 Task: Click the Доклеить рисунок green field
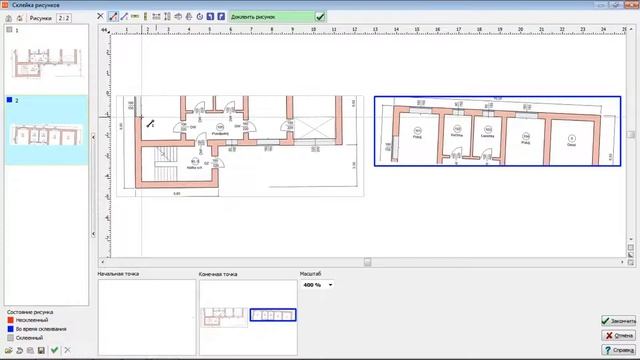tap(271, 17)
